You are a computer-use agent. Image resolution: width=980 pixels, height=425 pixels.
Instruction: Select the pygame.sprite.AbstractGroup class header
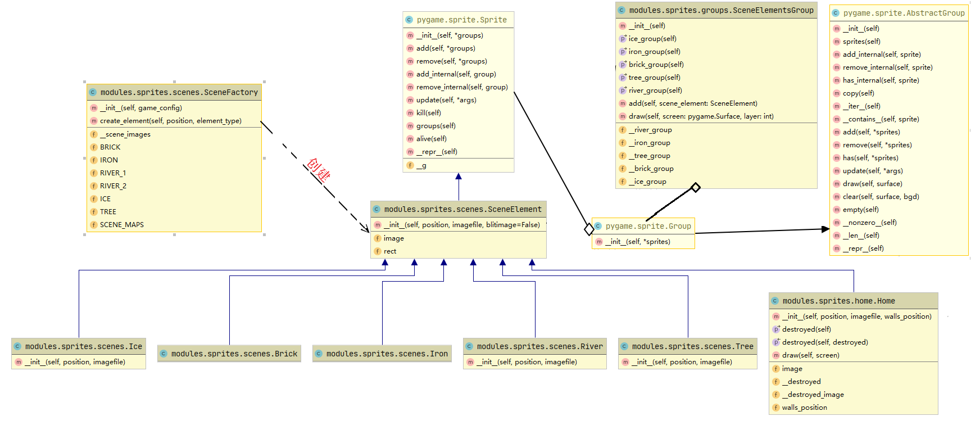899,13
